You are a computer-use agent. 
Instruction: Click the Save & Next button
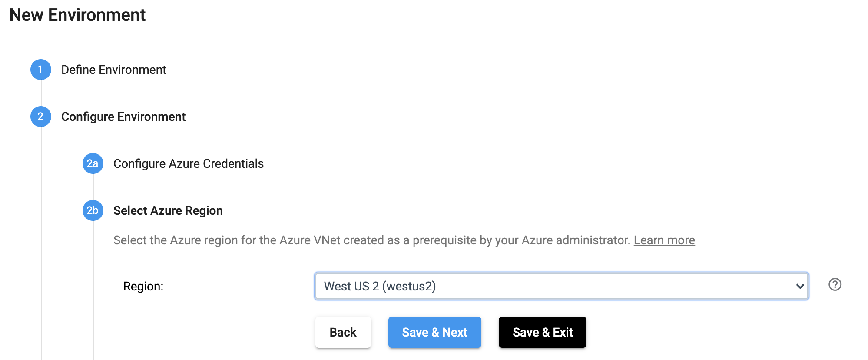point(434,332)
